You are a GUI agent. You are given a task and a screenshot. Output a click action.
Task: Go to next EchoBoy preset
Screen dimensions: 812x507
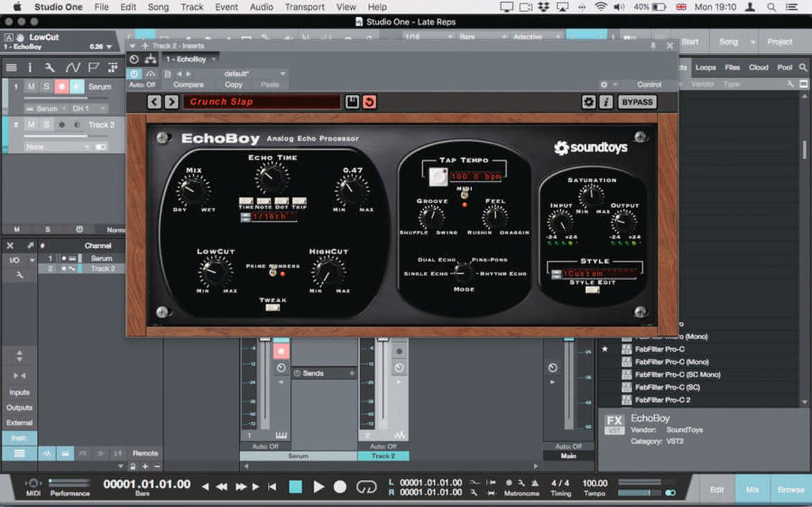point(171,102)
